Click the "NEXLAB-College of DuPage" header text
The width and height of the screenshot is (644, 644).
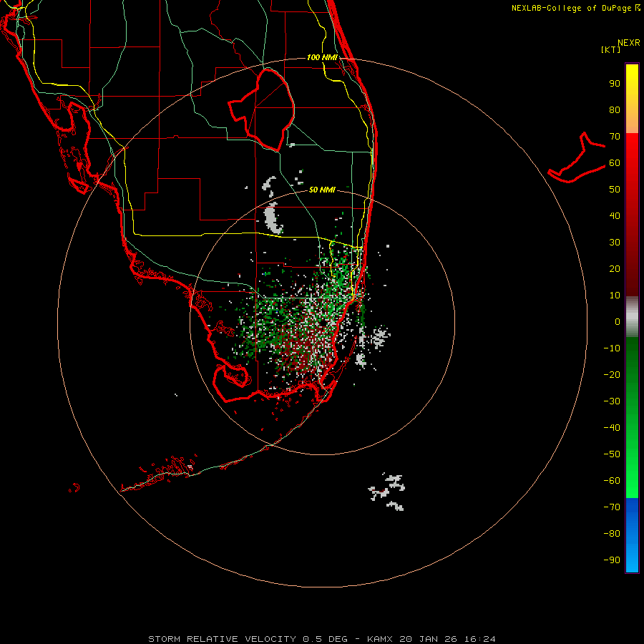click(x=571, y=8)
